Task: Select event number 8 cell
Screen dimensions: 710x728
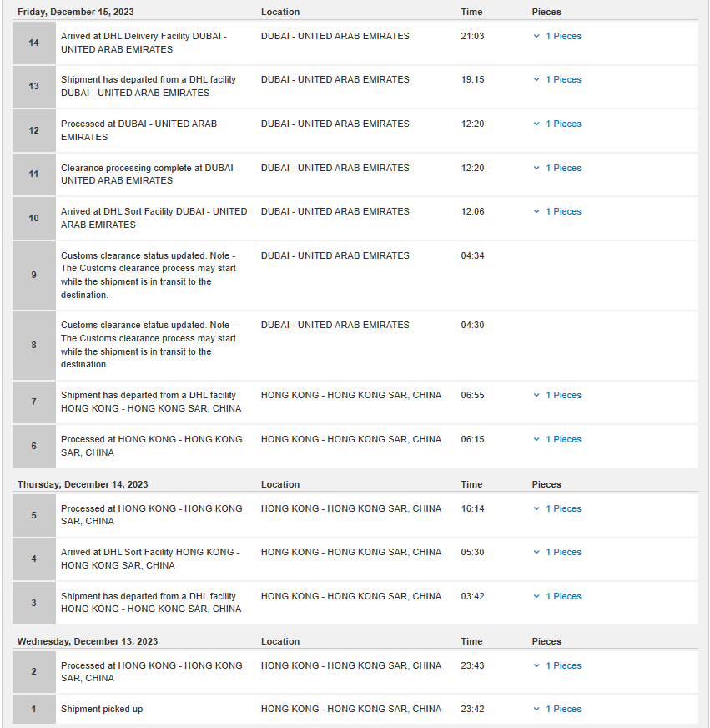Action: [34, 346]
